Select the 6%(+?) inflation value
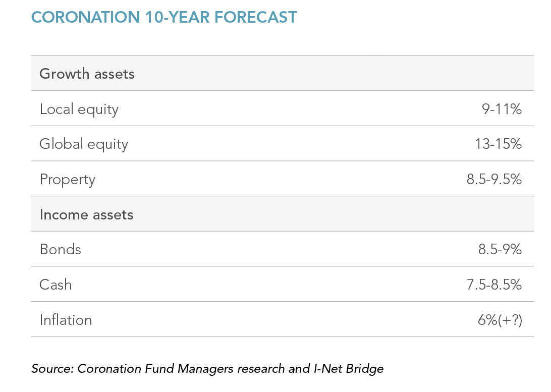 [x=500, y=320]
